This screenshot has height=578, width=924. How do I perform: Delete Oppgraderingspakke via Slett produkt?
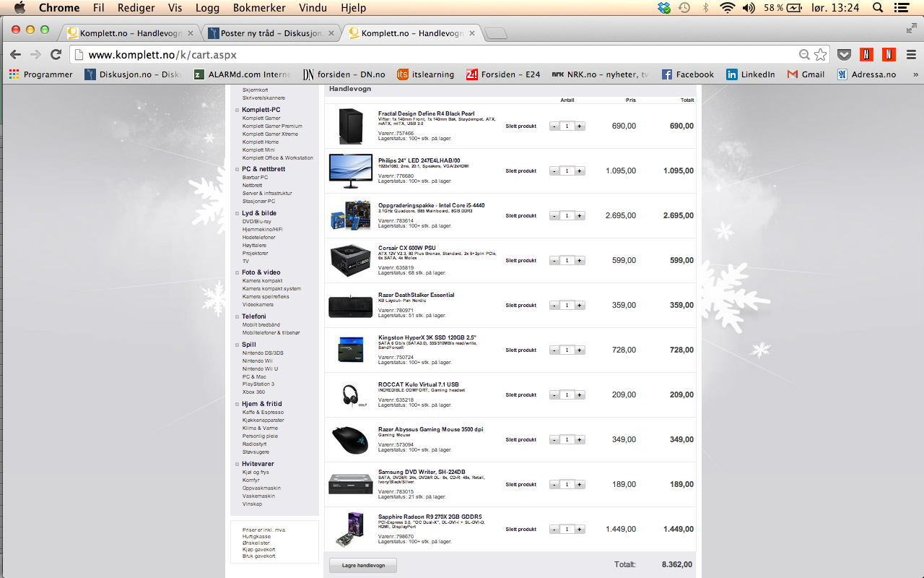click(x=520, y=216)
